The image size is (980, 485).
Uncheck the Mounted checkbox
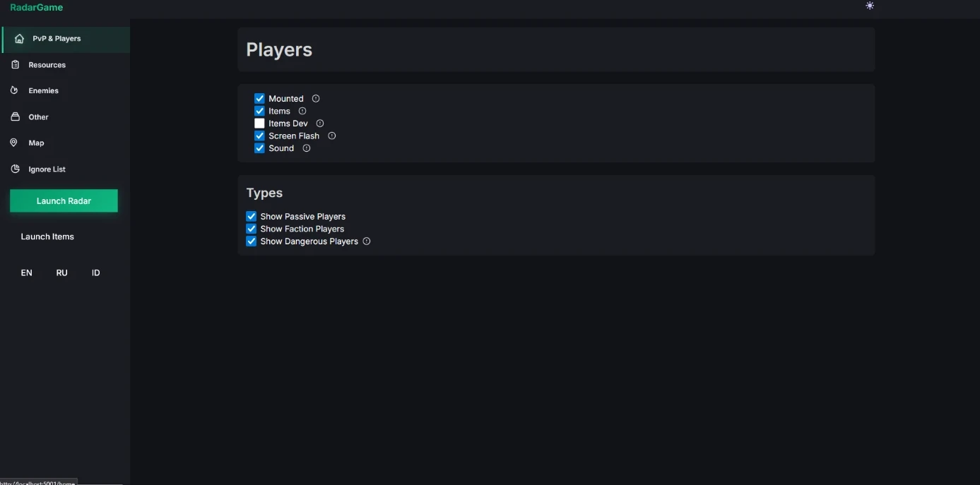(259, 99)
